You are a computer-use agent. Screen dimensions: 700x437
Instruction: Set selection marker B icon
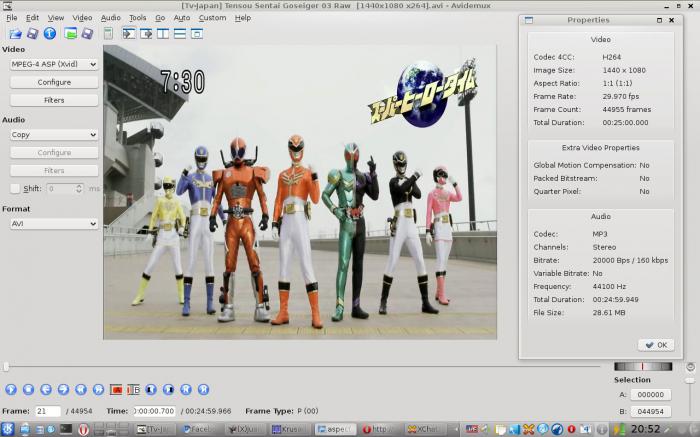tap(133, 390)
